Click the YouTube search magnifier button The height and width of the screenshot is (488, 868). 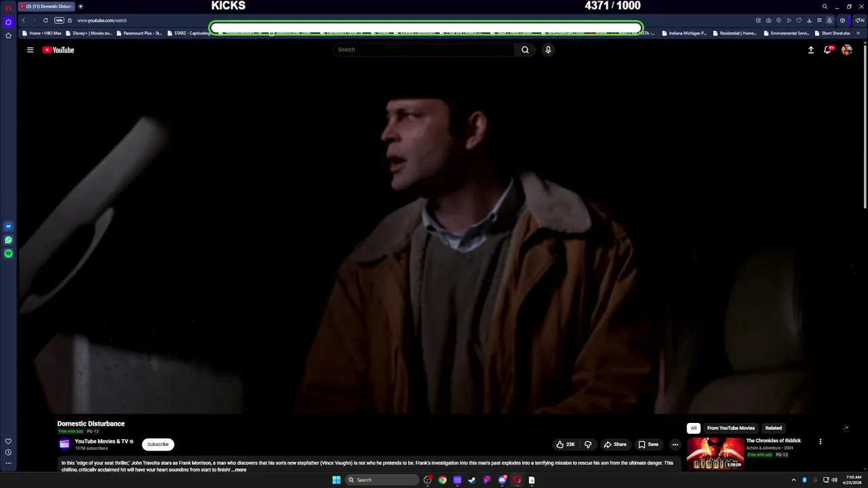pos(525,49)
